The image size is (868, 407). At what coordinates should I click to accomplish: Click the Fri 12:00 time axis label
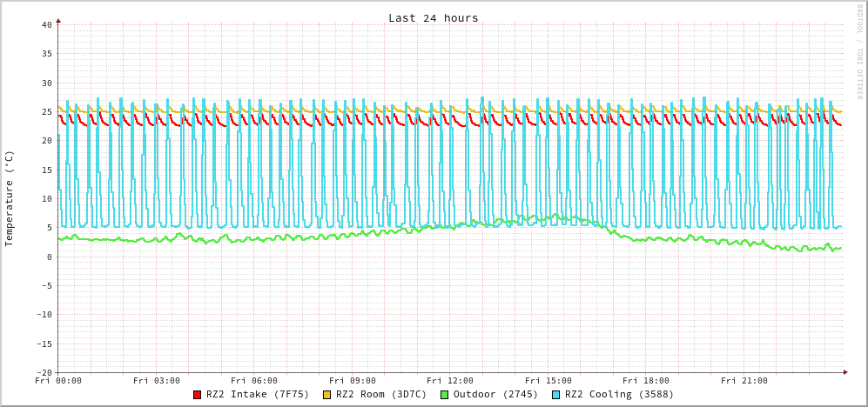pos(450,381)
